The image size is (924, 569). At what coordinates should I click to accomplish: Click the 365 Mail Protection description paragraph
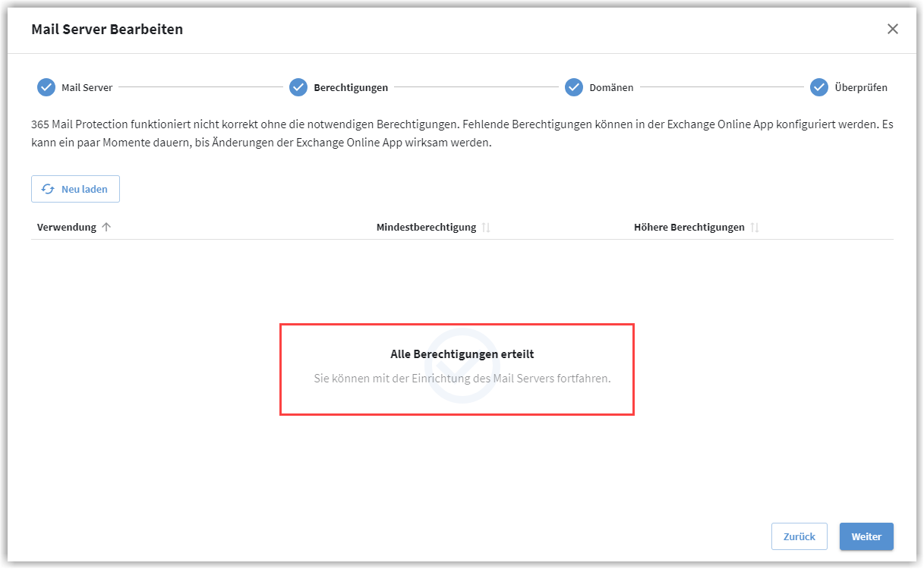tap(462, 134)
